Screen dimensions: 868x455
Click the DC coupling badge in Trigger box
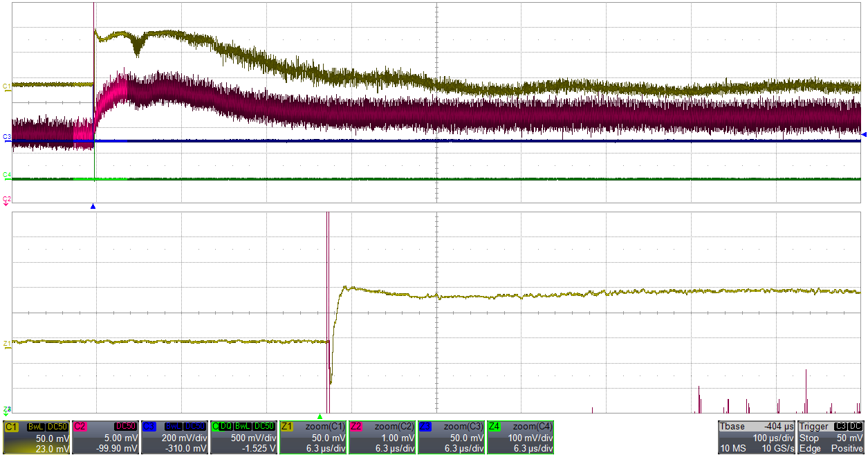856,427
